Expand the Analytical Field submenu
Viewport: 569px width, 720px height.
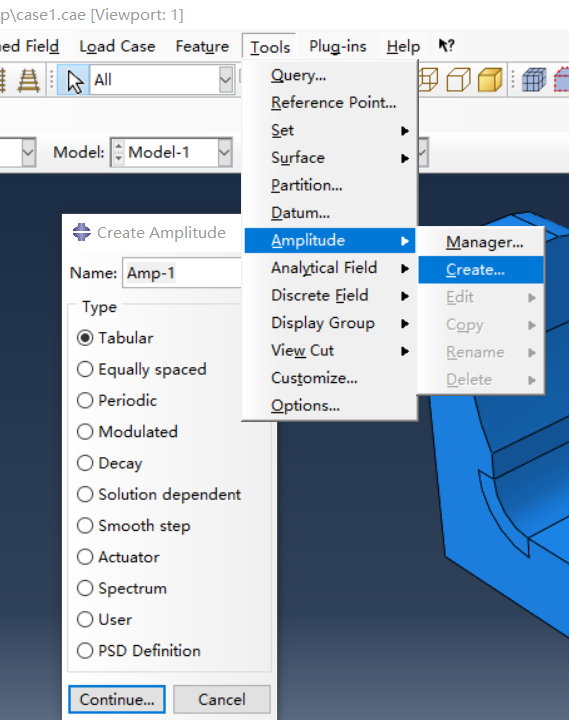(x=330, y=268)
